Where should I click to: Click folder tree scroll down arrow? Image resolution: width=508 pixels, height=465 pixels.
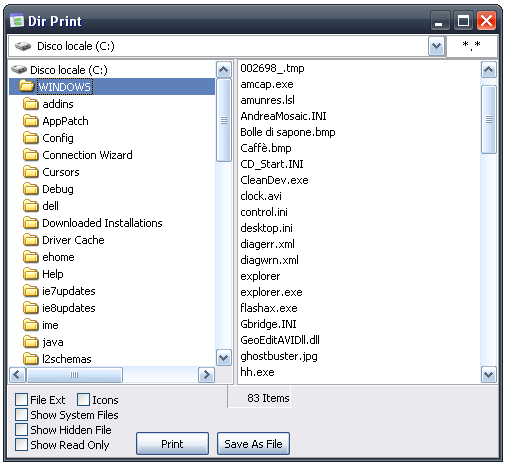coord(224,358)
